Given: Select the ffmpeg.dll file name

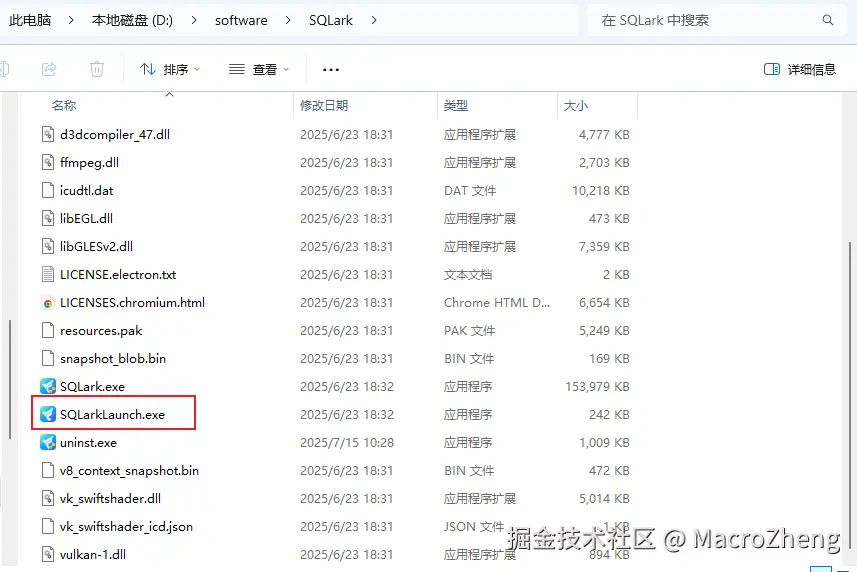Looking at the screenshot, I should (90, 162).
